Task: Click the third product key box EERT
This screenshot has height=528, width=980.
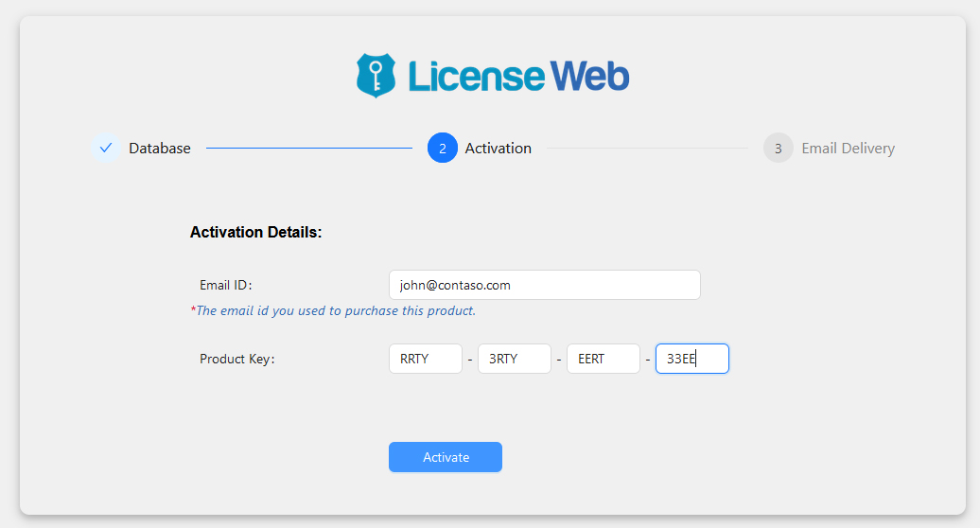Action: [604, 359]
